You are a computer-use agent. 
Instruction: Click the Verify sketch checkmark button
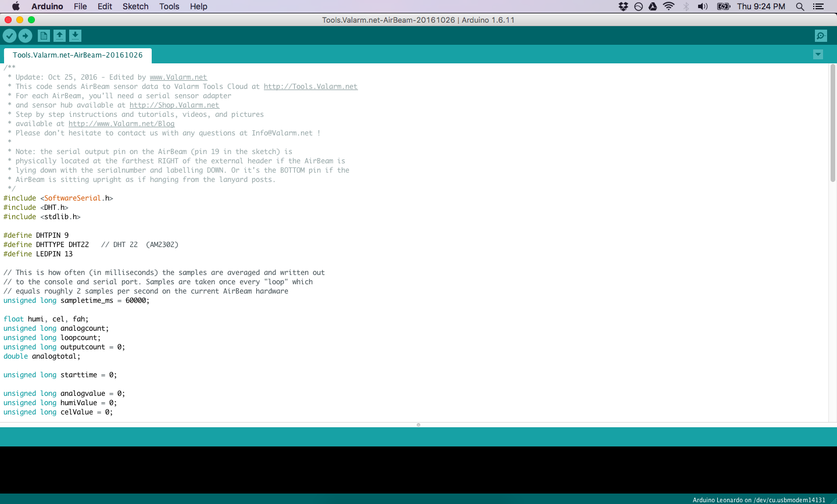click(x=9, y=36)
